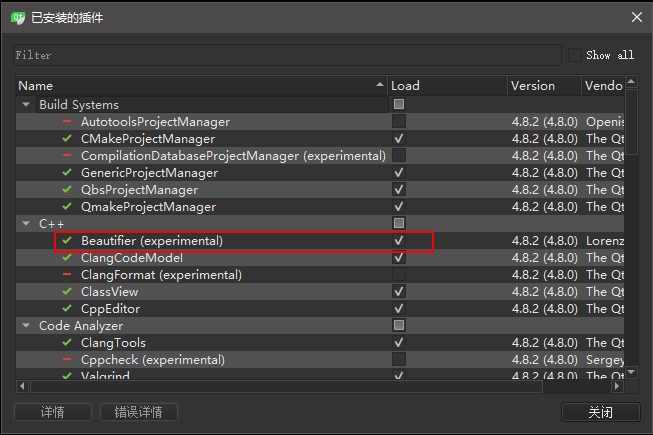Enable Load checkbox for AutotoolsProjectManager
Image resolution: width=653 pixels, height=435 pixels.
click(399, 122)
